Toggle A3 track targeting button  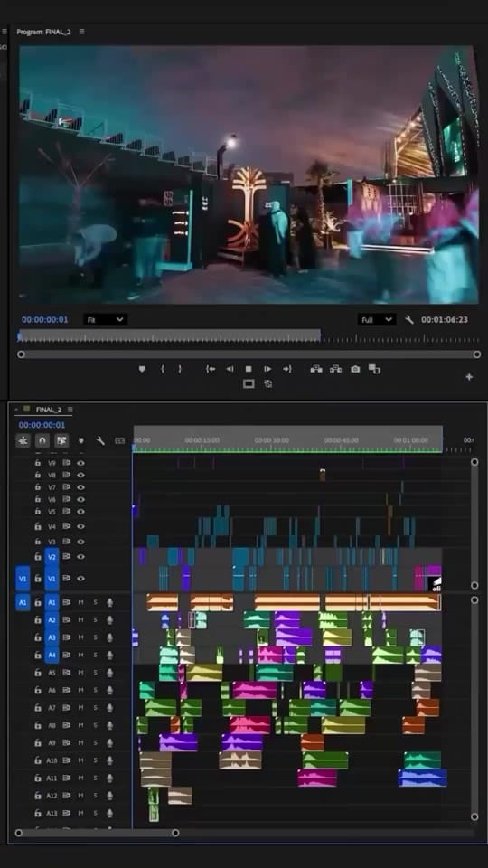point(52,637)
